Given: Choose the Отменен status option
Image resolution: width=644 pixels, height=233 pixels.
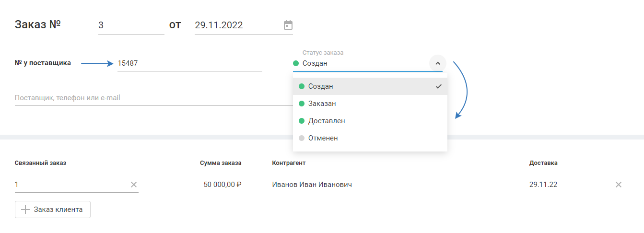Looking at the screenshot, I should point(323,138).
